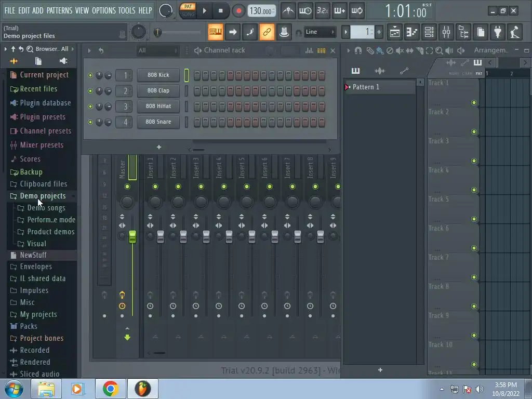The height and width of the screenshot is (399, 532).
Task: Mute the 808 HiHat channel
Action: (x=90, y=107)
